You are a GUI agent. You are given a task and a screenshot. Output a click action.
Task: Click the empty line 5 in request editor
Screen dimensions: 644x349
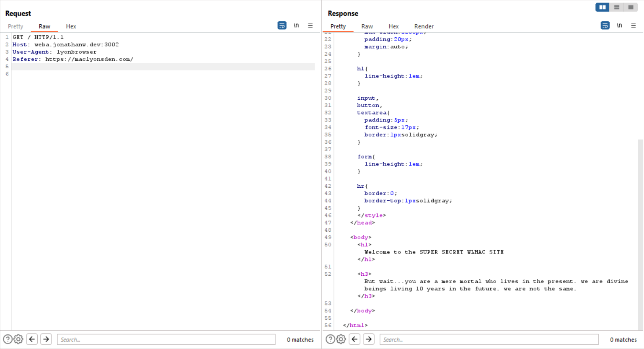(163, 67)
